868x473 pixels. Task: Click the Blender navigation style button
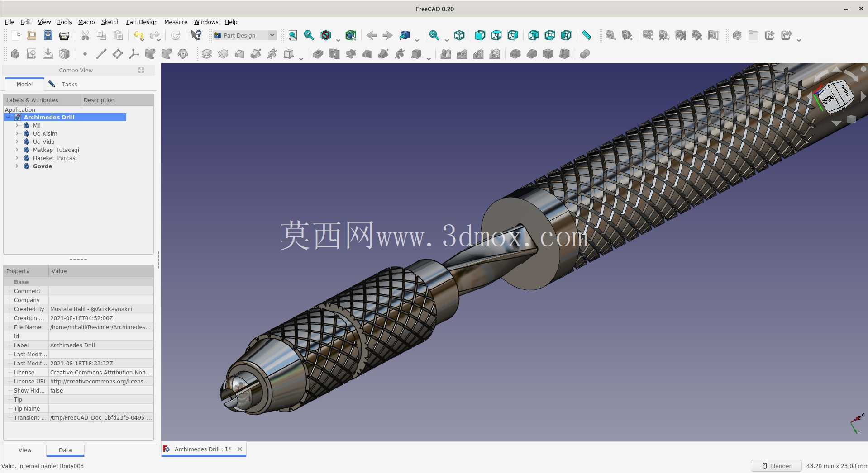776,466
